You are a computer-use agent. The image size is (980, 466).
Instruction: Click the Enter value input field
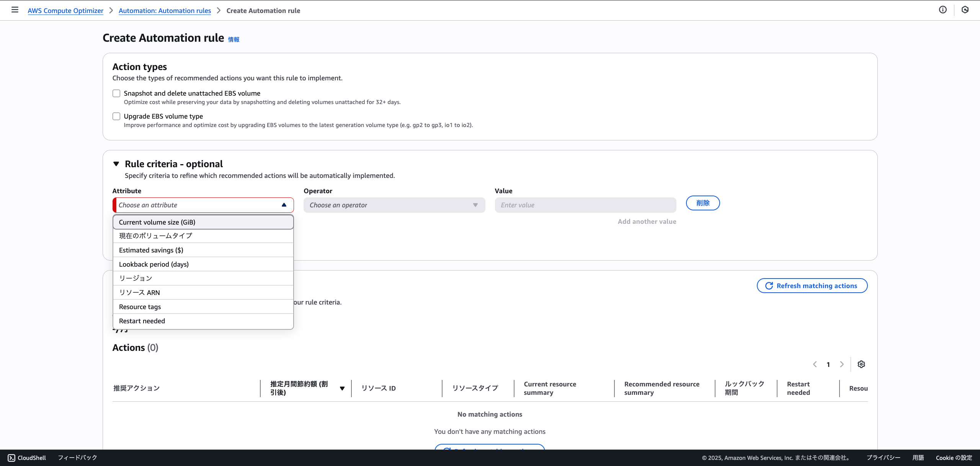click(x=585, y=205)
